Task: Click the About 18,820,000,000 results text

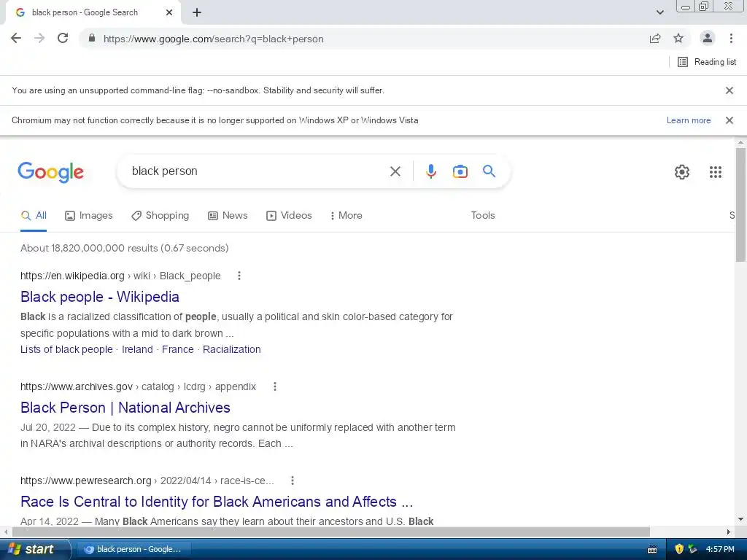Action: (x=124, y=248)
